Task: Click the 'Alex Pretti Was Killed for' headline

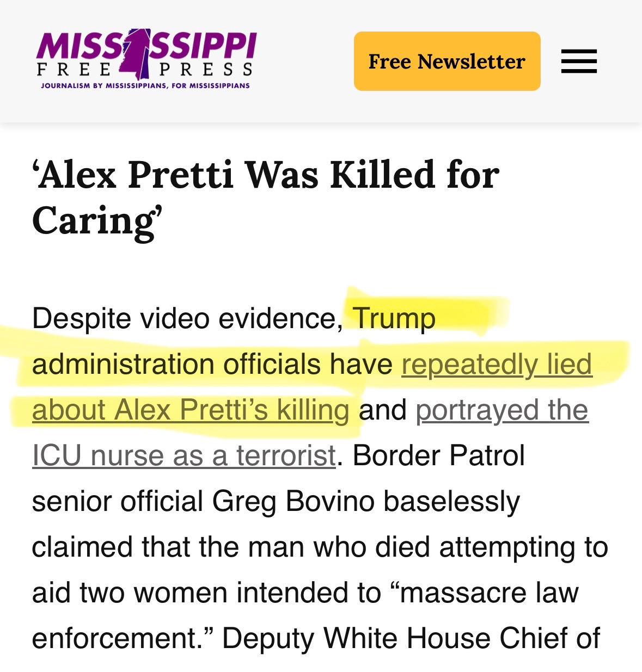Action: (265, 175)
